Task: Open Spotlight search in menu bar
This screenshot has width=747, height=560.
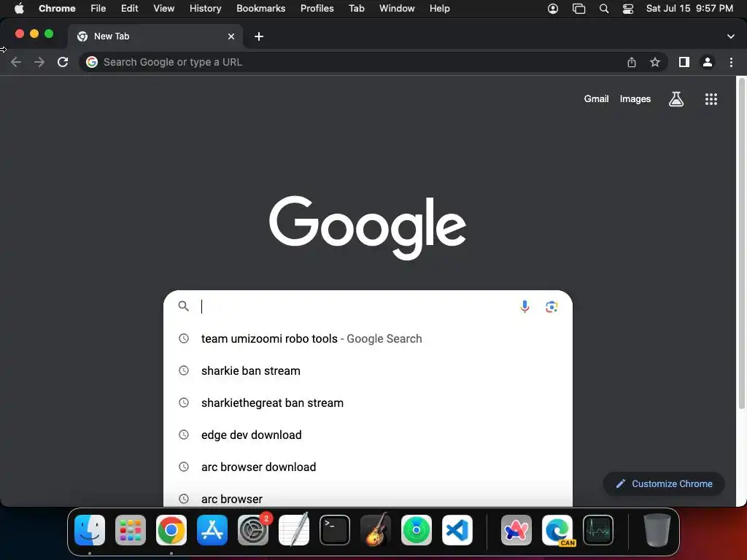Action: point(603,9)
